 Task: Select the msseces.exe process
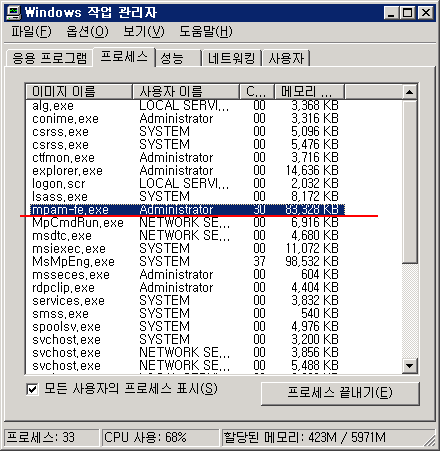185,275
